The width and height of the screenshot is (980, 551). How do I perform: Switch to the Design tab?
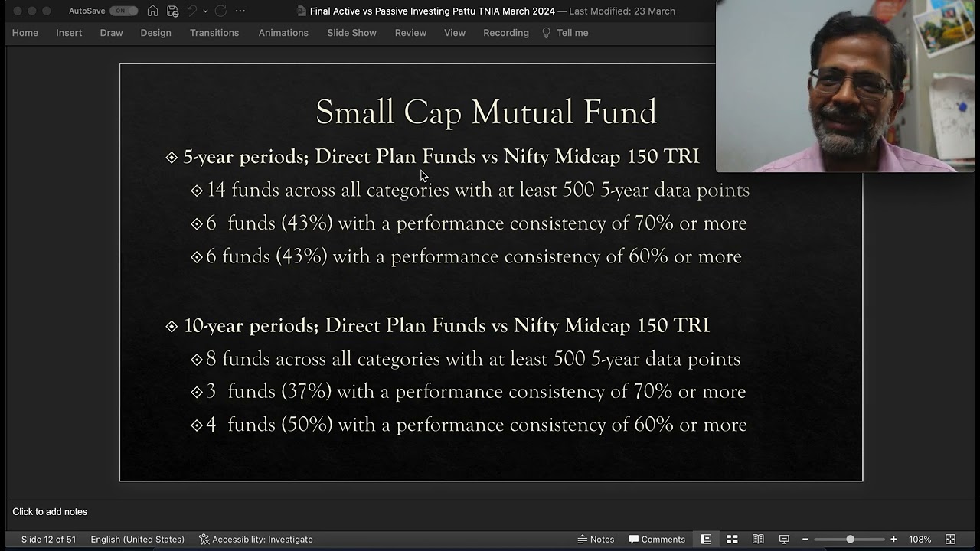155,33
